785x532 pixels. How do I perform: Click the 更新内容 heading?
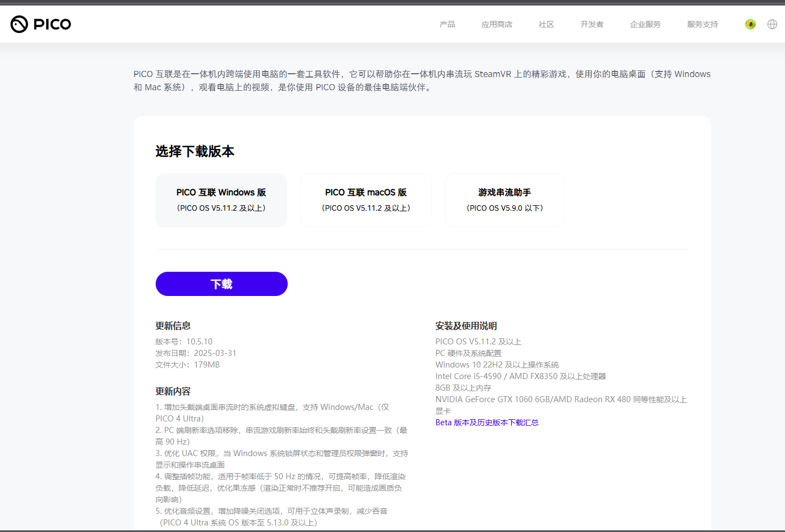[x=173, y=391]
